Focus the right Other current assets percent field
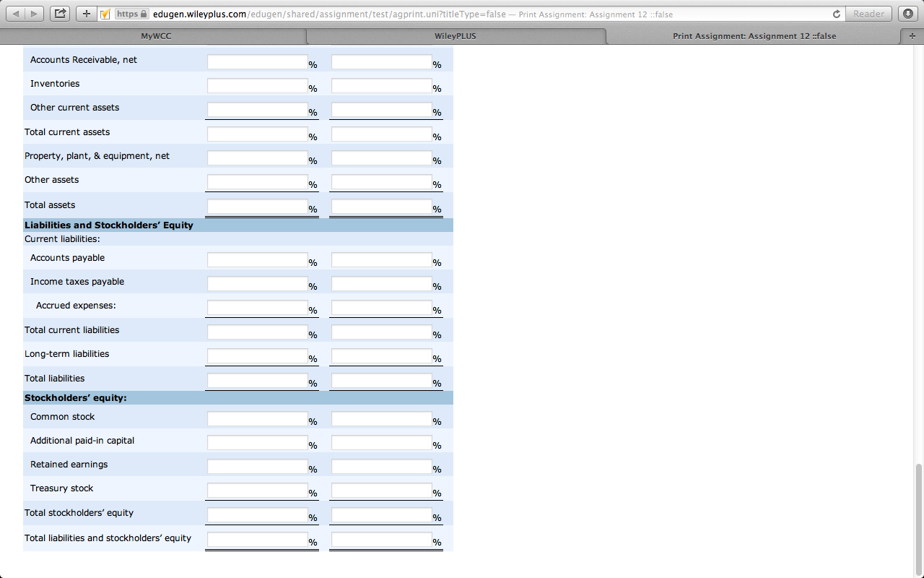 382,110
